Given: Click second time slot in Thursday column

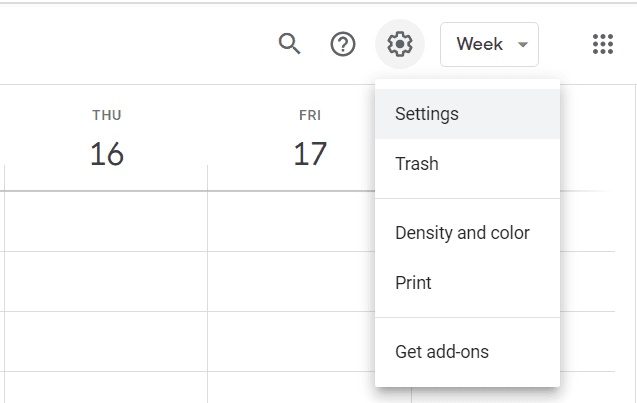Looking at the screenshot, I should (x=106, y=281).
